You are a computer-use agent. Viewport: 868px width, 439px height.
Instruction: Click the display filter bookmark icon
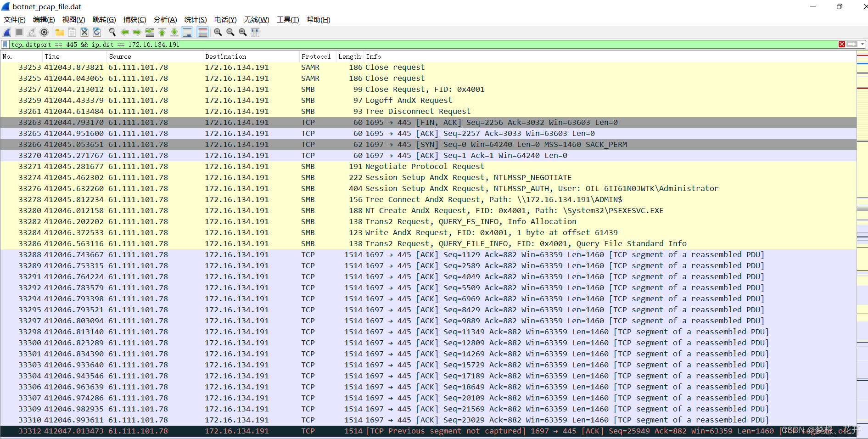[5, 44]
